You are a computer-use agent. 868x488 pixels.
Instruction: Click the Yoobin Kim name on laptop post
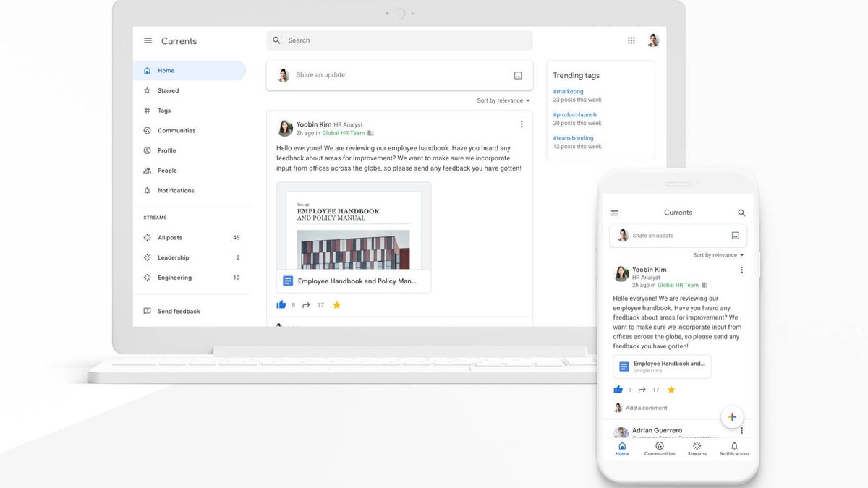(314, 124)
